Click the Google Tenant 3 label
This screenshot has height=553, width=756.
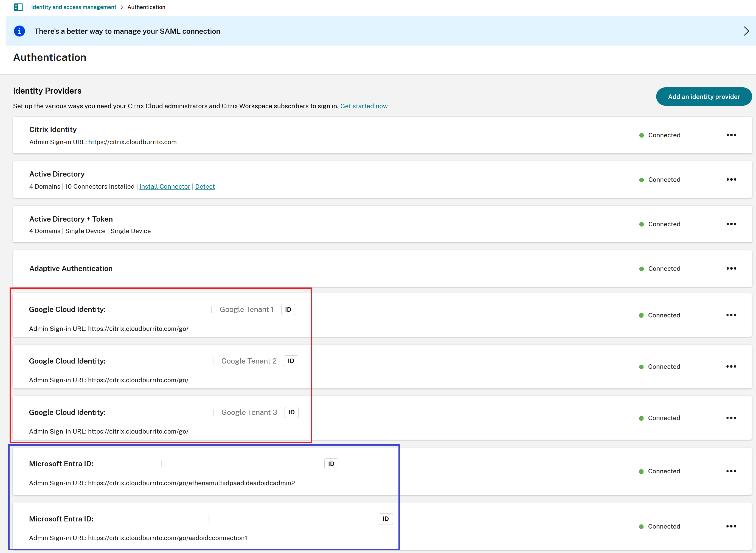point(249,412)
